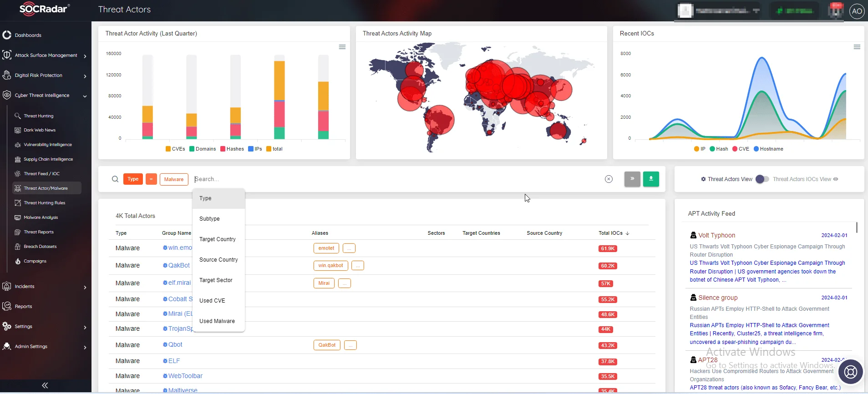Screen dimensions: 868x394
Task: Toggle Domains legend in activity chart
Action: (x=203, y=149)
